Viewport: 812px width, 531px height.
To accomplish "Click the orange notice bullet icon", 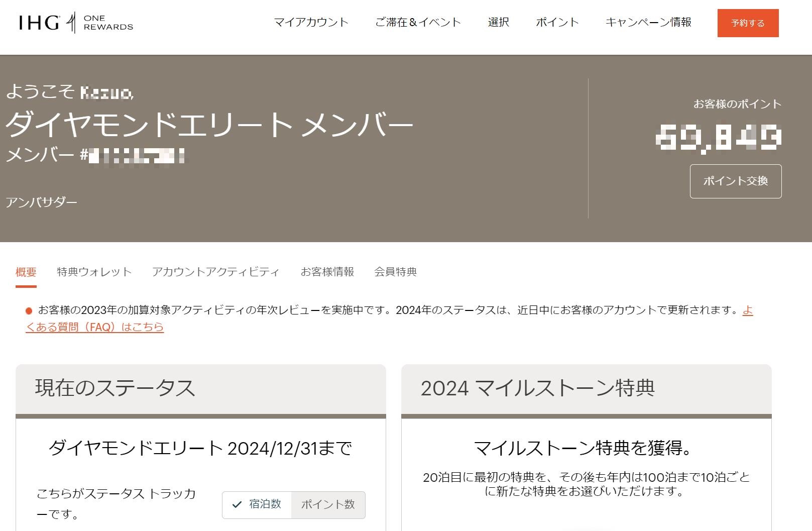I will (29, 311).
